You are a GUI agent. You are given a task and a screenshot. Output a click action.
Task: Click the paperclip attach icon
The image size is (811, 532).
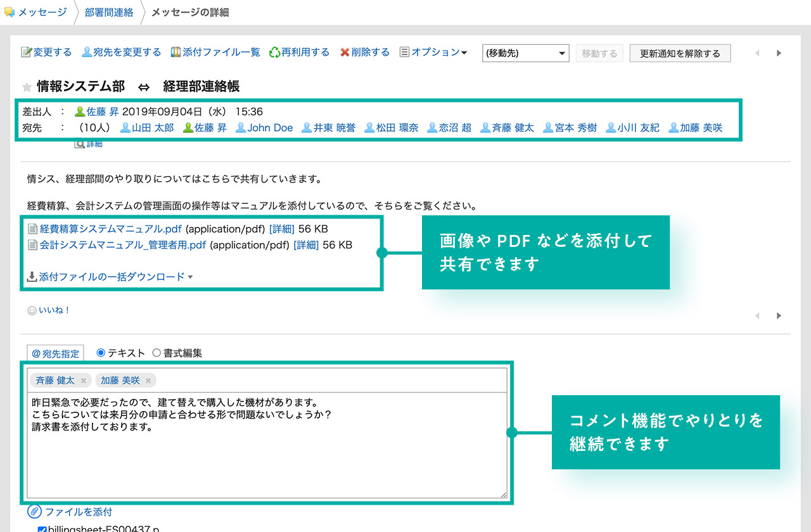(34, 511)
